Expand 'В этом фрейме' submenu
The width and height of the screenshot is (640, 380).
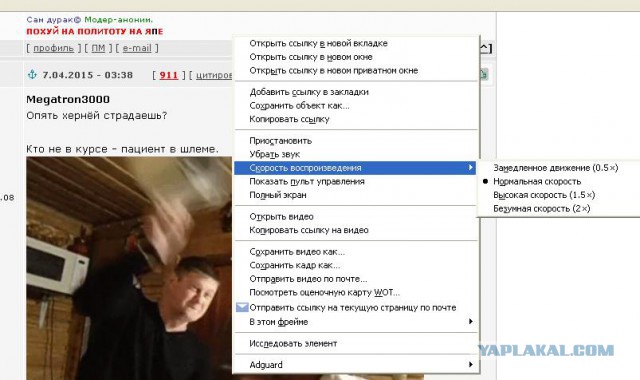pyautogui.click(x=355, y=322)
